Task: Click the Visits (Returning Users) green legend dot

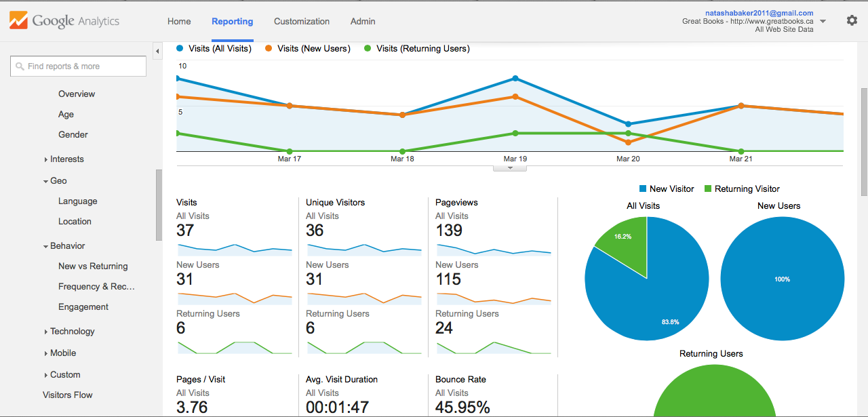Action: click(x=368, y=48)
